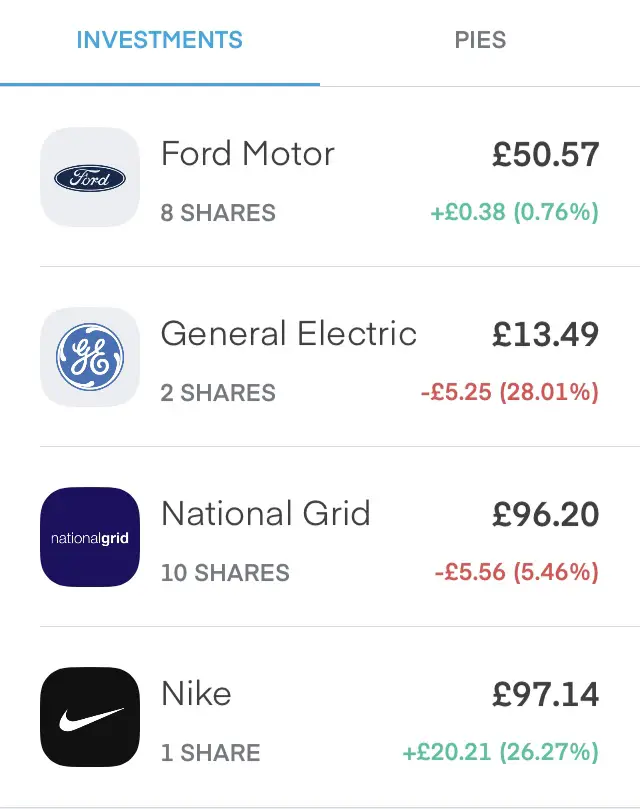
Task: Tap the General Electric GE logo
Action: [90, 357]
